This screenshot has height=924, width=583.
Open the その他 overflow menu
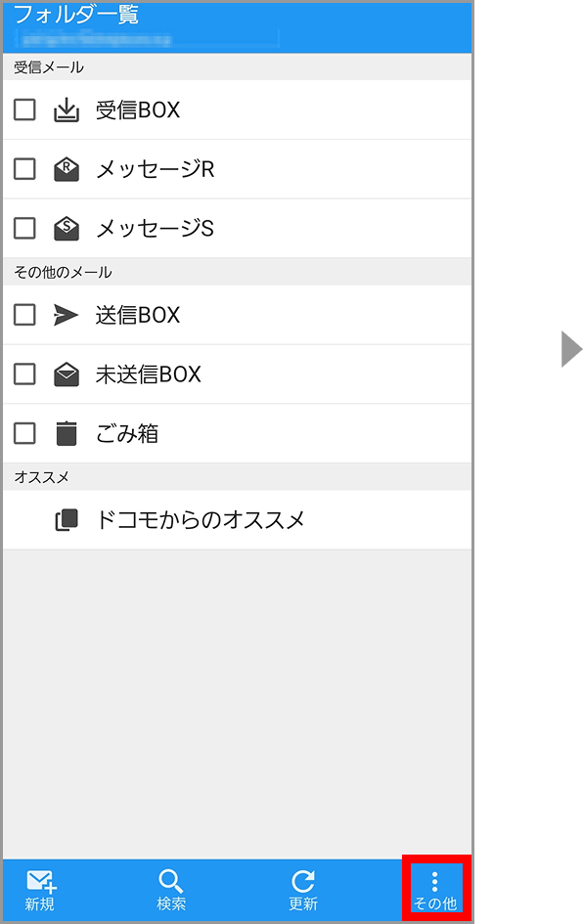click(x=435, y=888)
